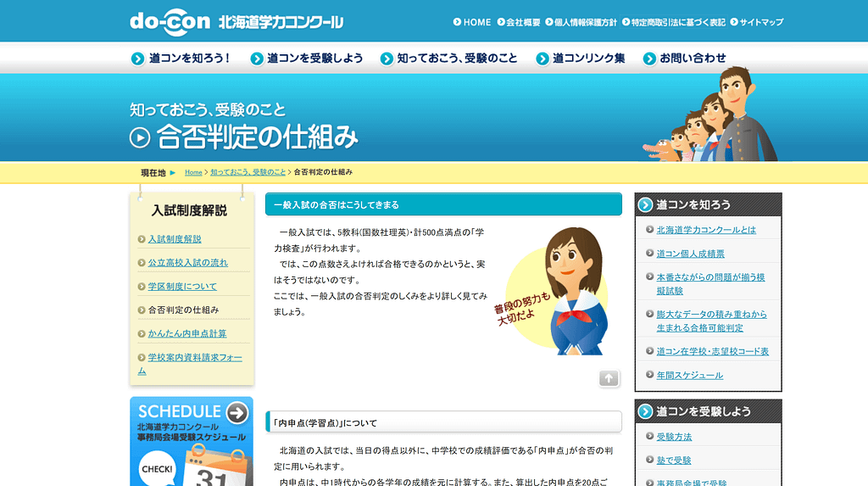Click the SCHEDULE banner arrow icon
This screenshot has width=868, height=486.
[x=237, y=412]
